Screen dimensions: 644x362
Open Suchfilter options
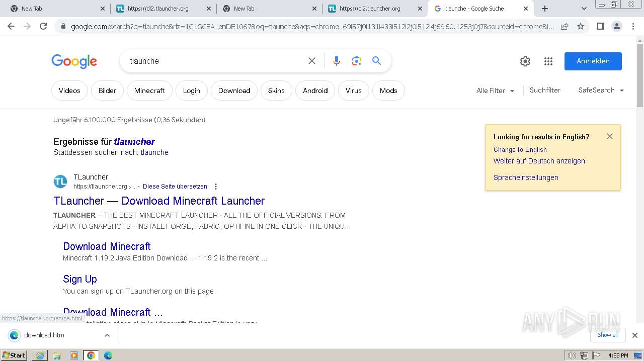click(x=545, y=90)
